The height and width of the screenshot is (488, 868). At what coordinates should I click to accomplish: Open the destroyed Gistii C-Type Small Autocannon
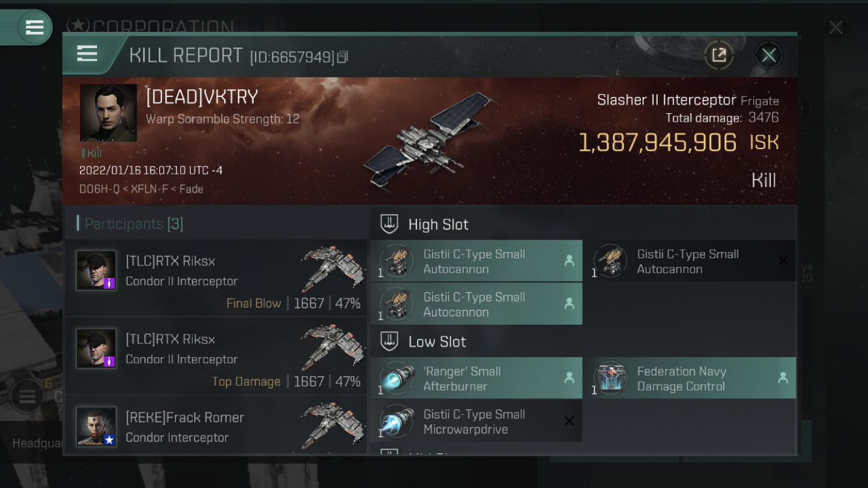[x=693, y=261]
